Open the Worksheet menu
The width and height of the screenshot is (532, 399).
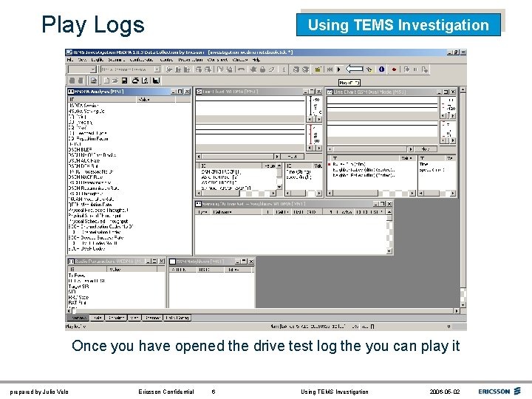pyautogui.click(x=217, y=60)
